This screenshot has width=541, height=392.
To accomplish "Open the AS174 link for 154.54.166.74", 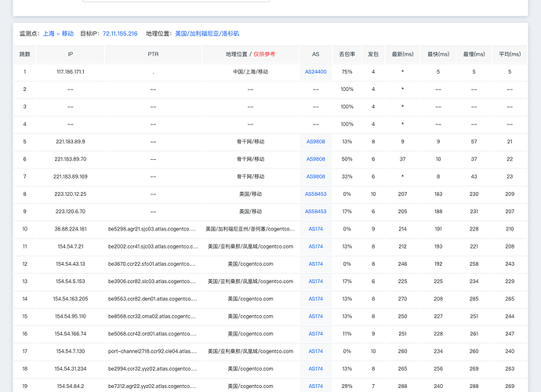I will point(316,334).
